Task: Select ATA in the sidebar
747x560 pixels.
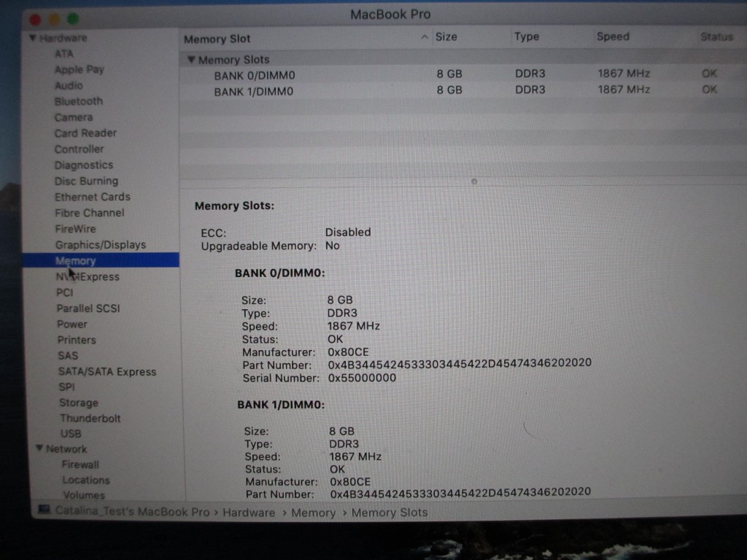Action: click(x=64, y=54)
